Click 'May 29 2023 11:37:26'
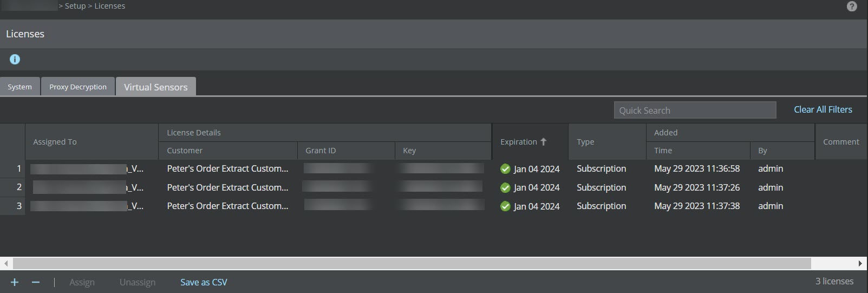The width and height of the screenshot is (868, 293). point(697,187)
